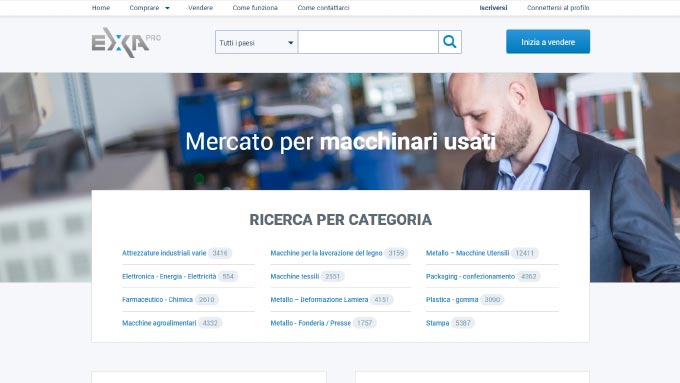
Task: Click the EXA PRO logo
Action: (x=126, y=43)
